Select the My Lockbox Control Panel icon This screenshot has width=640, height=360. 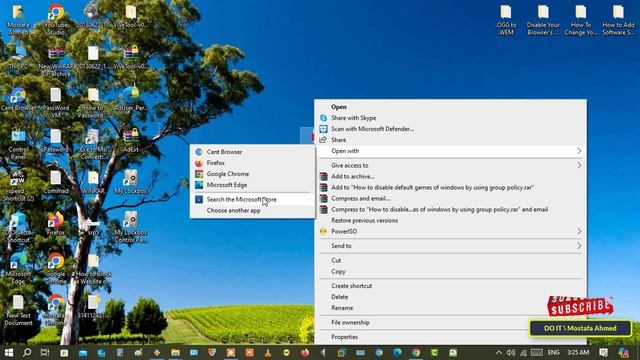point(131,228)
